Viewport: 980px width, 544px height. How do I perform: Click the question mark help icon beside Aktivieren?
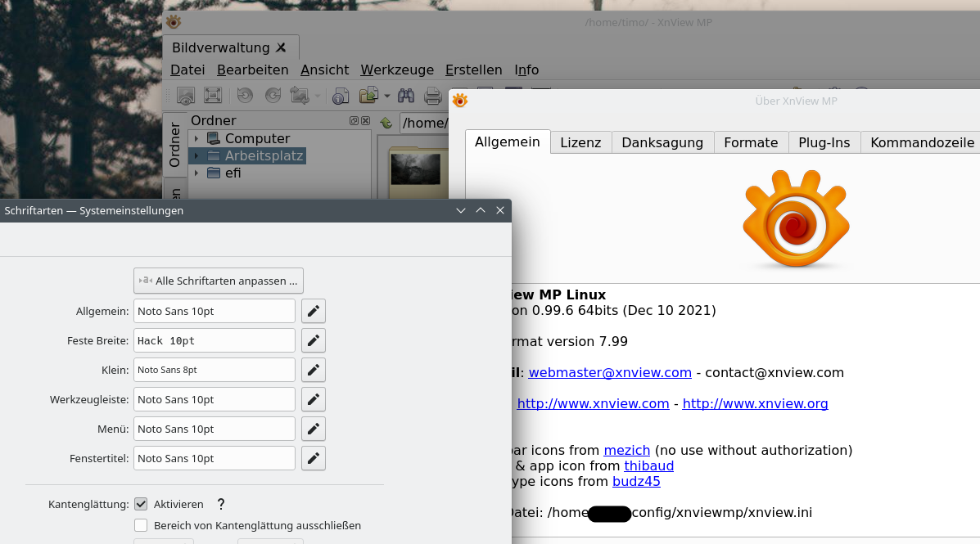click(220, 504)
